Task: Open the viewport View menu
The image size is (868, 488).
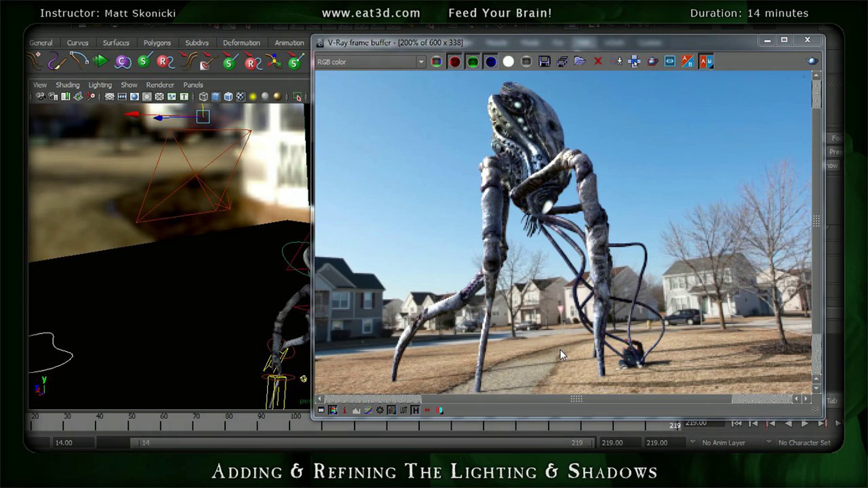Action: 40,85
